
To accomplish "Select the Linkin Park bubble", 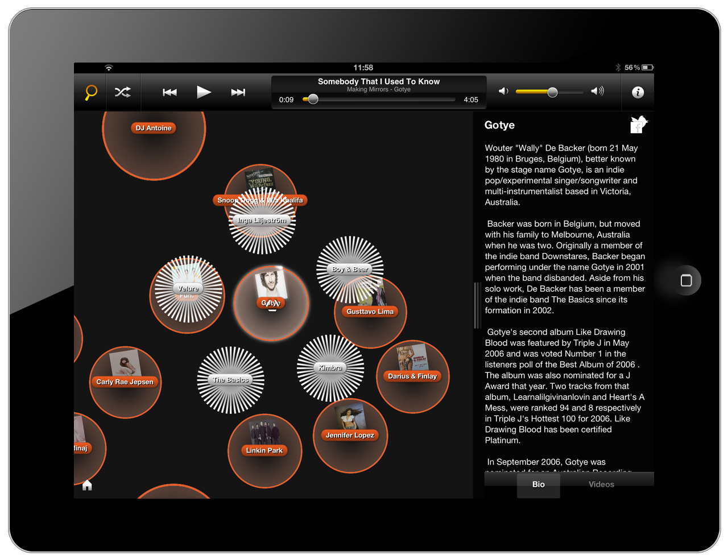I will tap(264, 451).
